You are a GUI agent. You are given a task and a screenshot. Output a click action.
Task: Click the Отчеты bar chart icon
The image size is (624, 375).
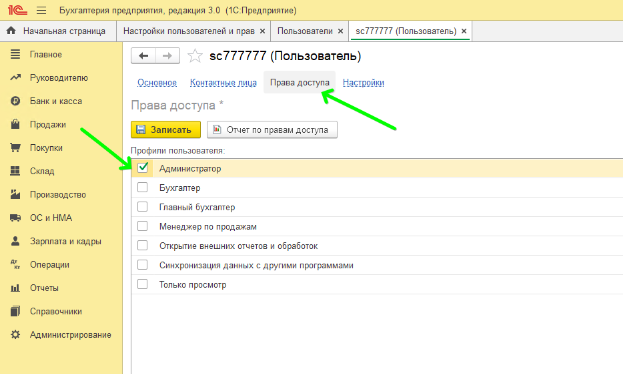click(15, 288)
